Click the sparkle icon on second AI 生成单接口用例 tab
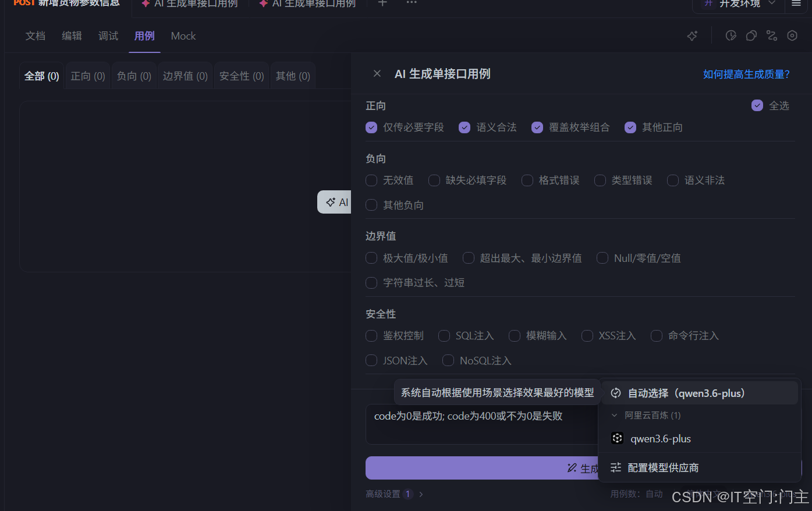Viewport: 812px width, 511px height. pos(146,3)
